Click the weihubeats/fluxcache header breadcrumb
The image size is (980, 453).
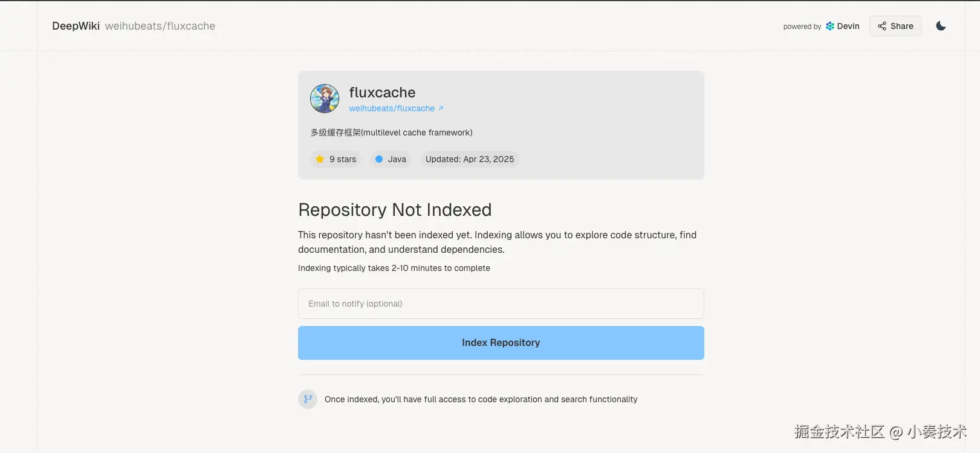tap(160, 26)
